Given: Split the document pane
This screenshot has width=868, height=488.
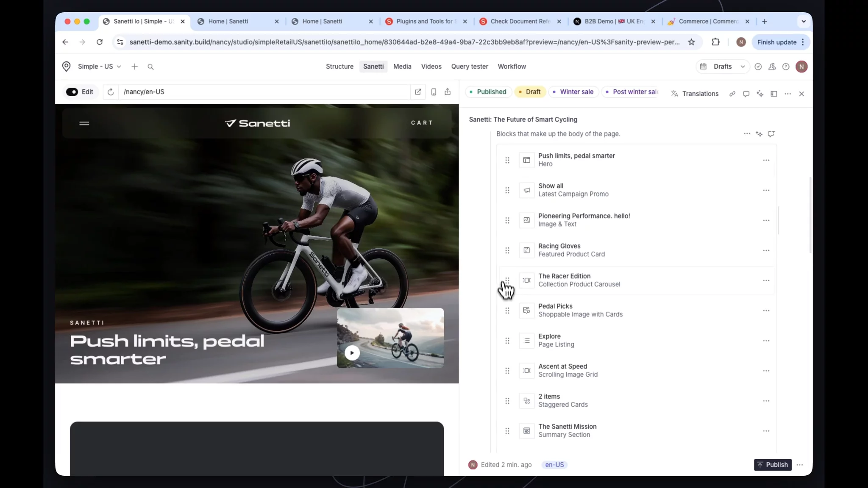Looking at the screenshot, I should click(x=773, y=94).
